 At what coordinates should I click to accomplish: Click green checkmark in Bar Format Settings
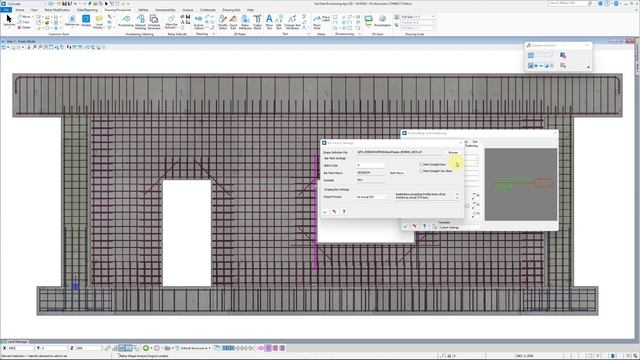point(325,212)
